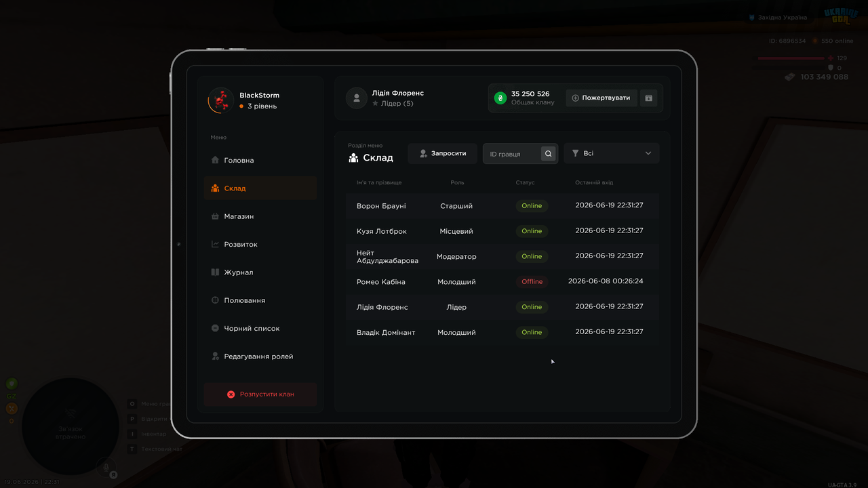Viewport: 868px width, 488px height.
Task: Click the Західна Україна server shield icon
Action: [x=751, y=18]
